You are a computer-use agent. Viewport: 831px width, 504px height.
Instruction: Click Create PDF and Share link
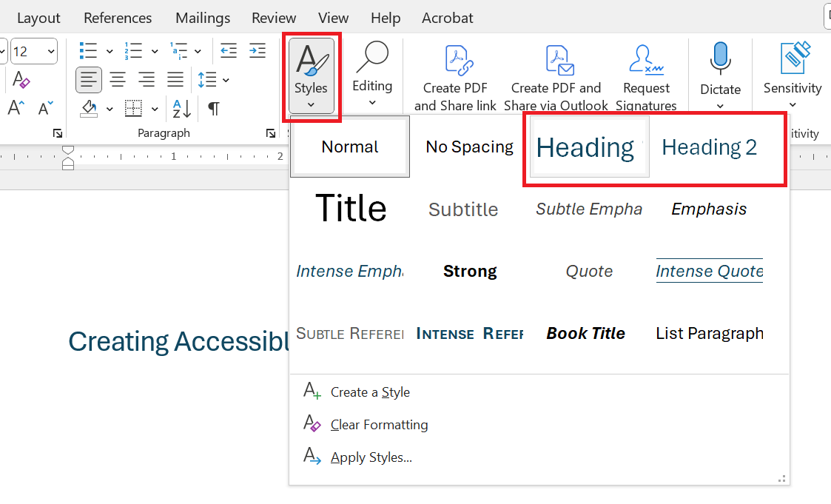point(455,78)
